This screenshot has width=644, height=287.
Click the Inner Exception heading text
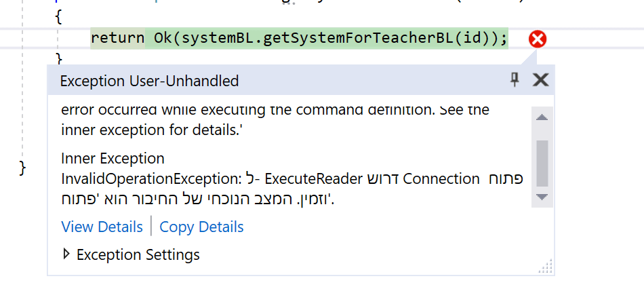tap(113, 159)
